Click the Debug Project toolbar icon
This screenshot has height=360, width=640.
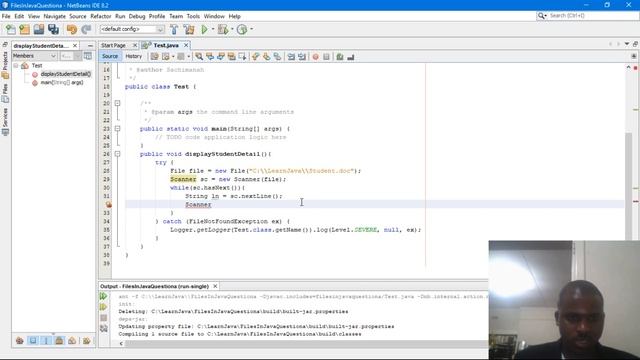[223, 29]
